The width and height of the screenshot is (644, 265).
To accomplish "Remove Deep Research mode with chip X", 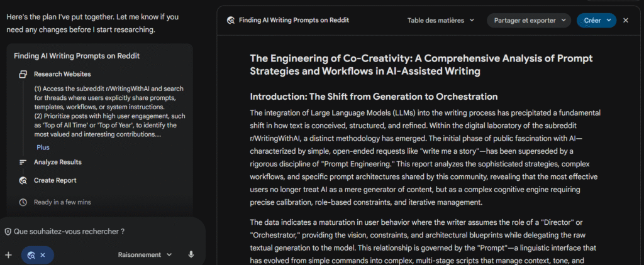I will pos(43,255).
